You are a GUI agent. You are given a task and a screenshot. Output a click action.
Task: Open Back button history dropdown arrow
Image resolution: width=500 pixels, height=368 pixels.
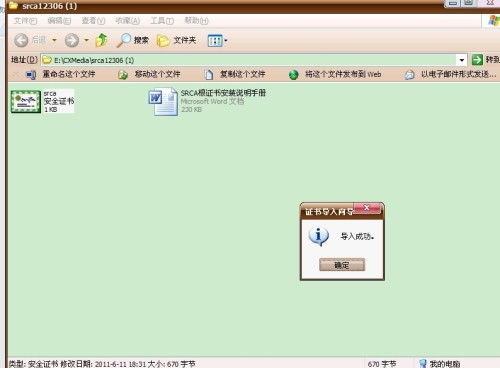coord(54,41)
